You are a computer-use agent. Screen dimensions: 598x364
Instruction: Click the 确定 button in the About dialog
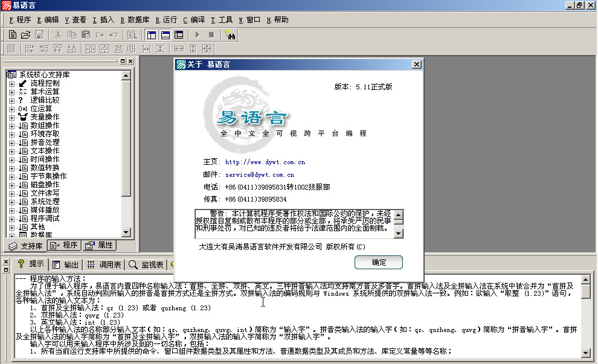[x=378, y=262]
